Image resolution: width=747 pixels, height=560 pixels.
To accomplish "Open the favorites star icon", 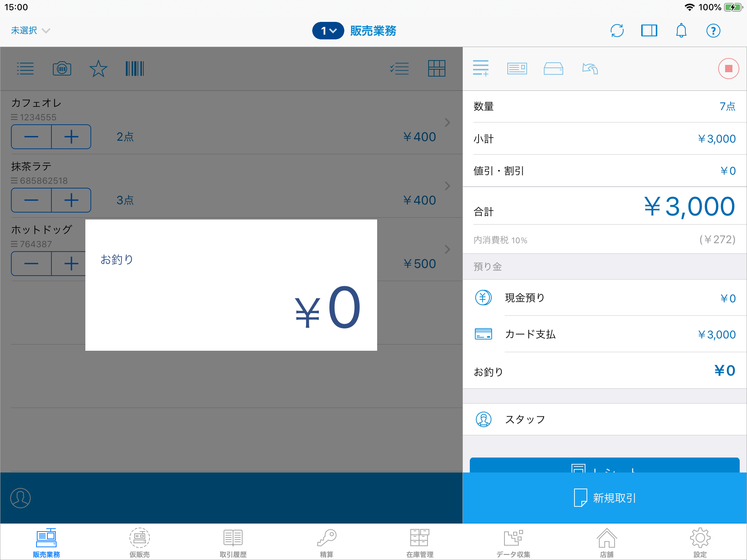I will pyautogui.click(x=98, y=69).
